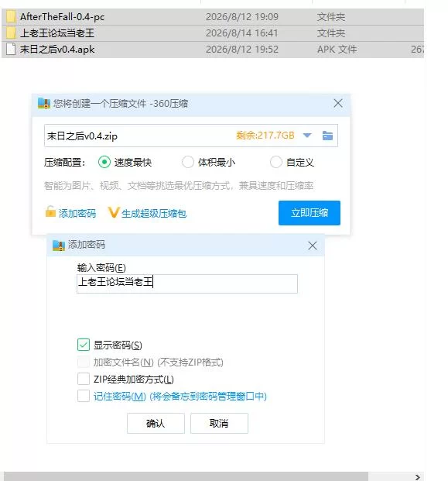
Task: Select the 速度最快 compression option
Action: (104, 162)
